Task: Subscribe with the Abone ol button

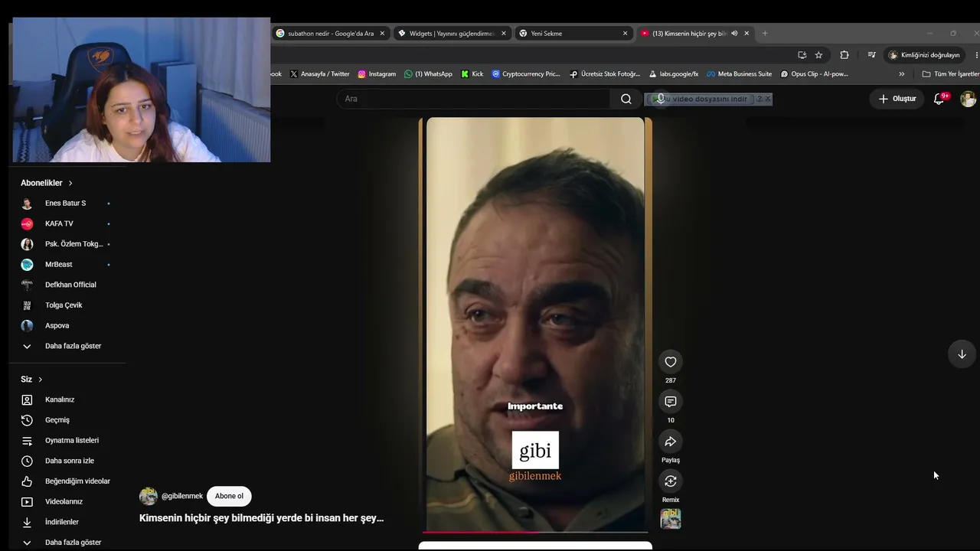Action: [x=229, y=496]
